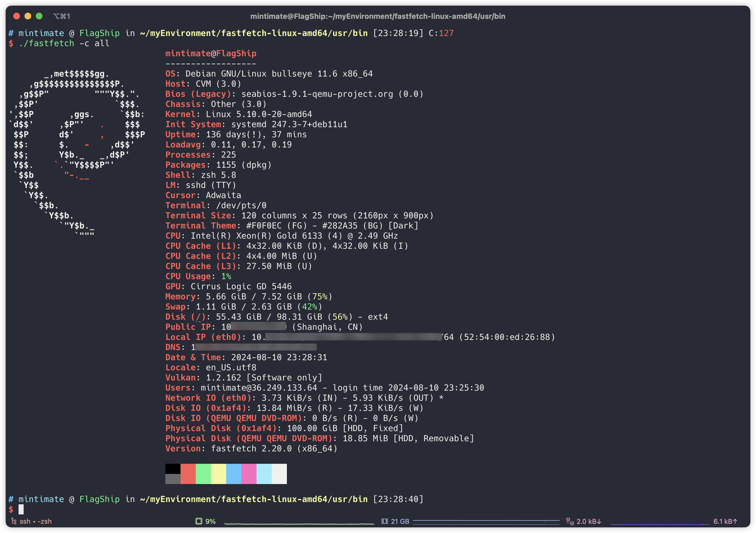Click the light cyan color block in palette
This screenshot has width=756, height=533.
264,474
